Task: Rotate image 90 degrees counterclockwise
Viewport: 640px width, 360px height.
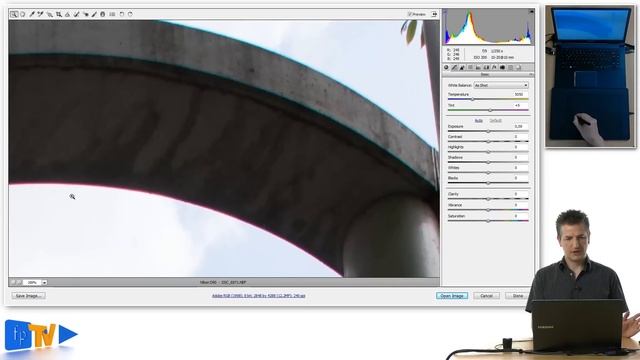Action: [122, 14]
